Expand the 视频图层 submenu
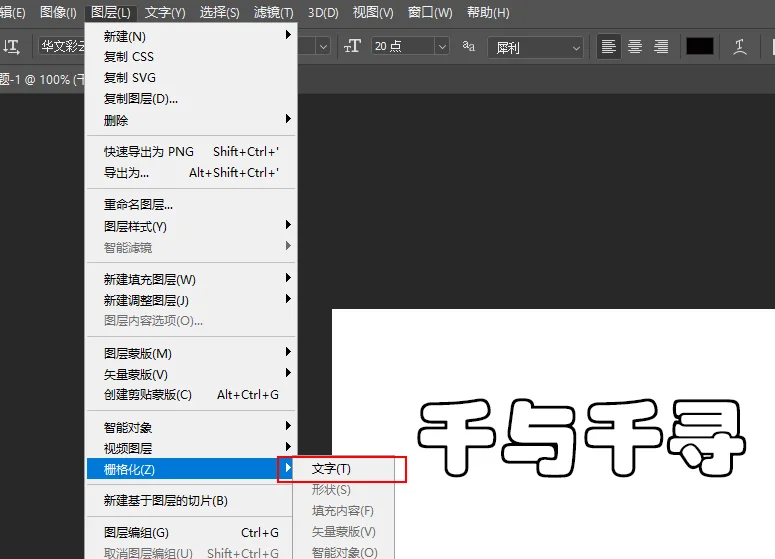This screenshot has height=559, width=775. coord(191,448)
